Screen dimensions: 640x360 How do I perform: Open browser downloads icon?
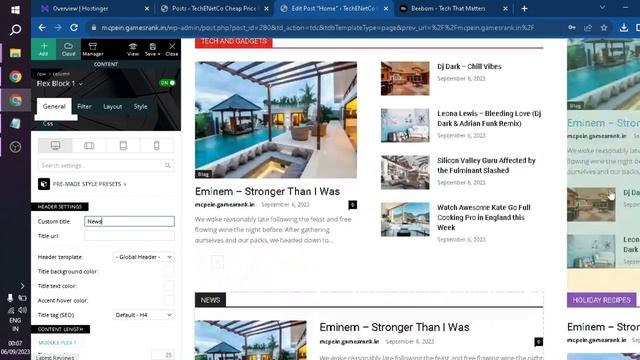(624, 28)
